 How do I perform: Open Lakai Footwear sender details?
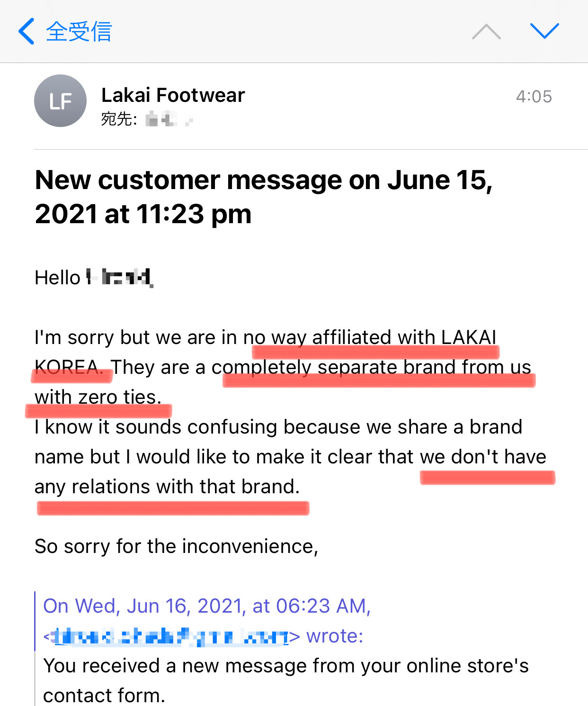173,95
